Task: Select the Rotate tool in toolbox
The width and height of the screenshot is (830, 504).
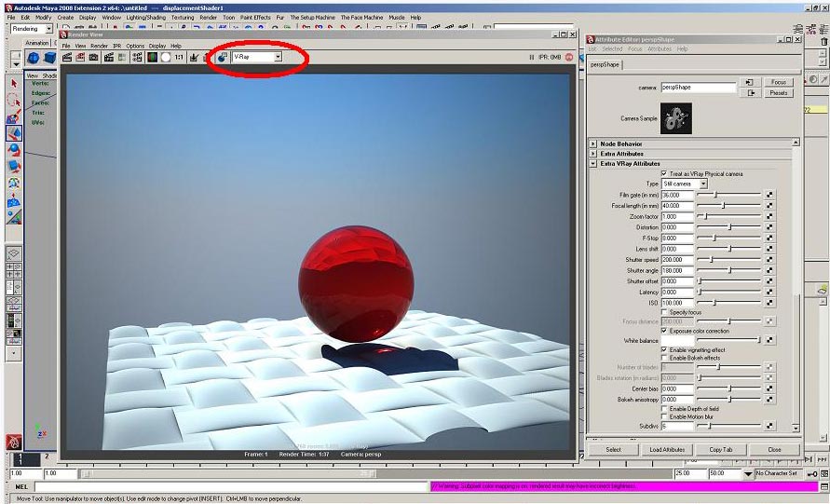Action: click(x=14, y=150)
